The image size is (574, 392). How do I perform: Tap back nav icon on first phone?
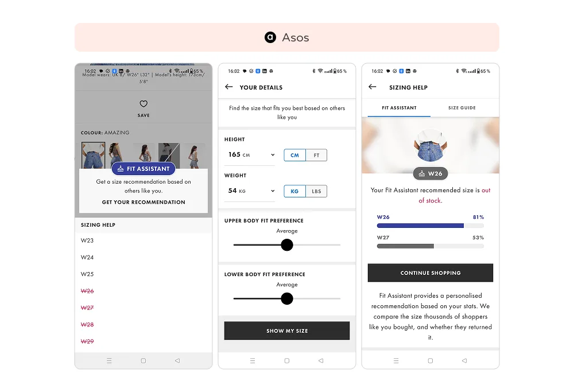(x=177, y=360)
